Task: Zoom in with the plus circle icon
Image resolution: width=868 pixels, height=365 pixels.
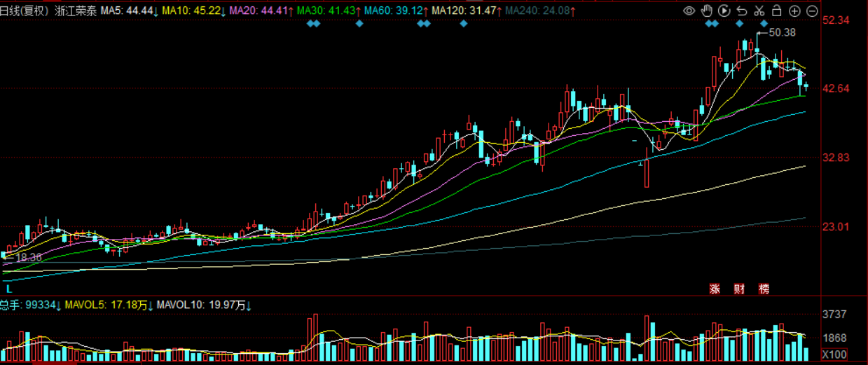Action: coord(794,11)
